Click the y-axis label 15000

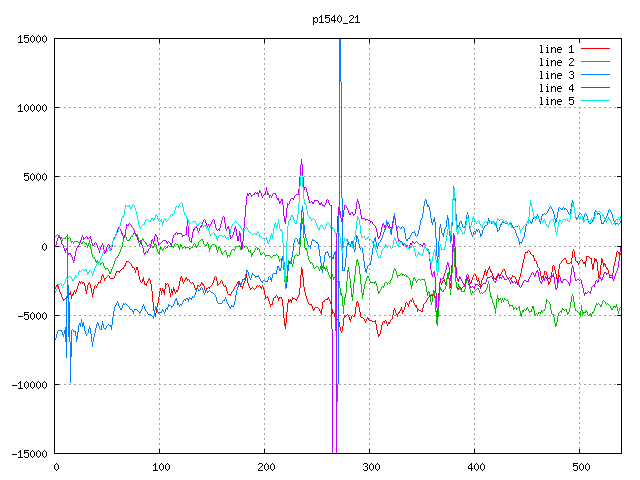[x=32, y=39]
